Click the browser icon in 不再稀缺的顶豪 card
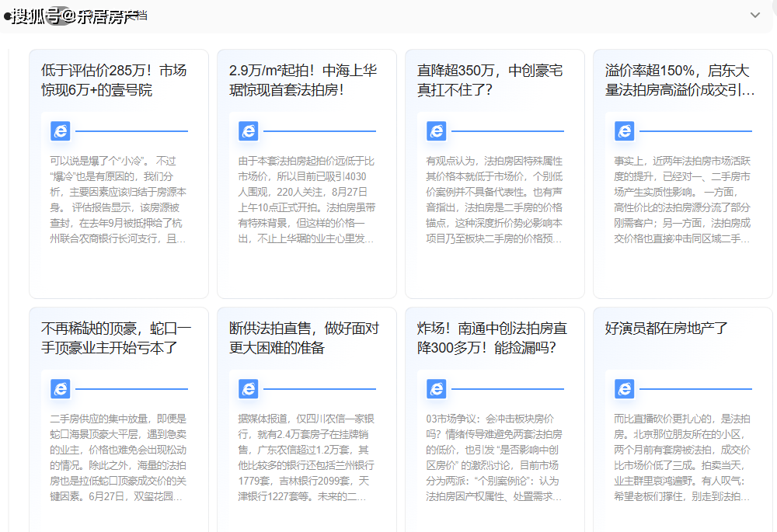This screenshot has width=777, height=532. pos(61,388)
